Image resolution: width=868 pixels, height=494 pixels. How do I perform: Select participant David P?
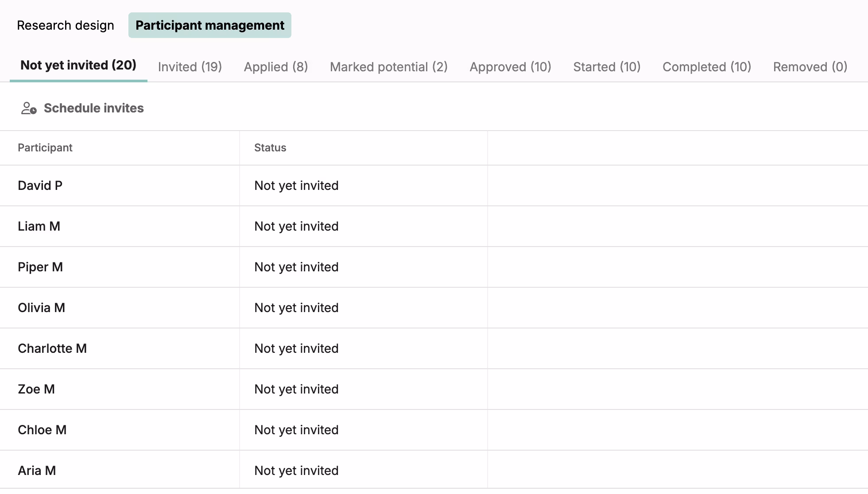(40, 185)
